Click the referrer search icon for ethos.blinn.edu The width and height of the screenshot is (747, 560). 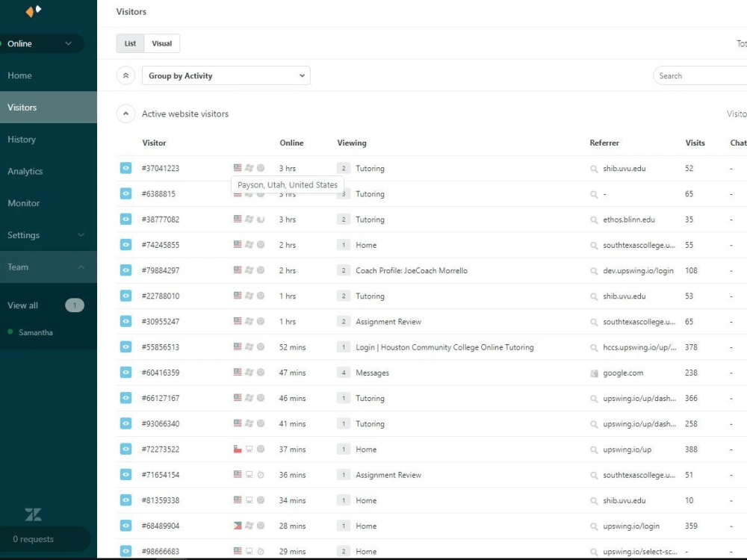pyautogui.click(x=594, y=220)
